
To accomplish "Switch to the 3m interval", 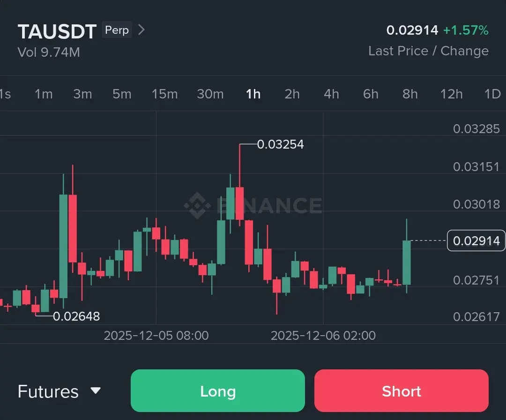I will [x=82, y=94].
